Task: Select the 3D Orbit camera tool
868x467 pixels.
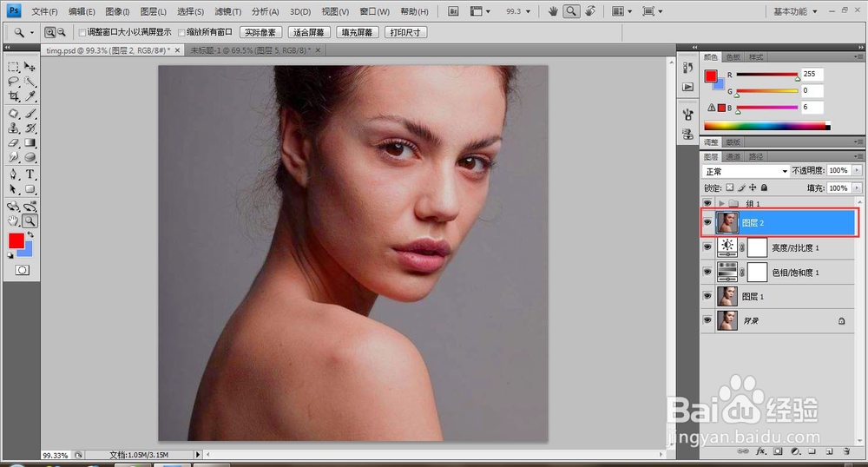Action: (30, 207)
